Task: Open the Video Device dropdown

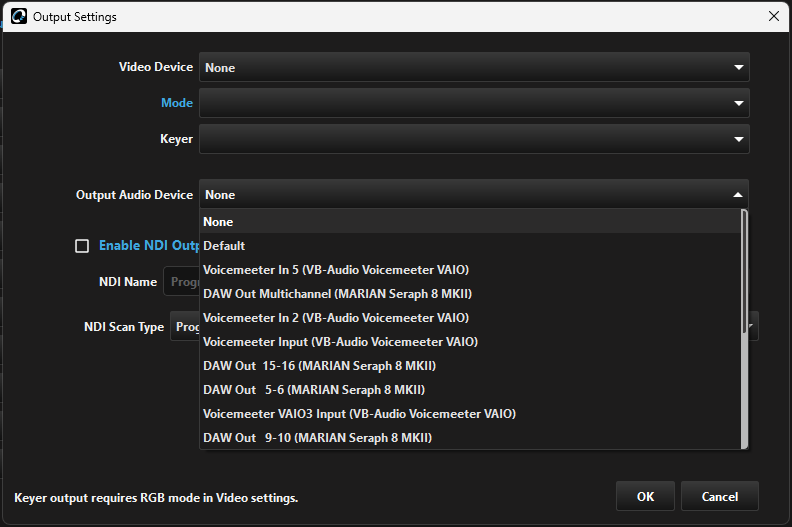Action: (474, 67)
